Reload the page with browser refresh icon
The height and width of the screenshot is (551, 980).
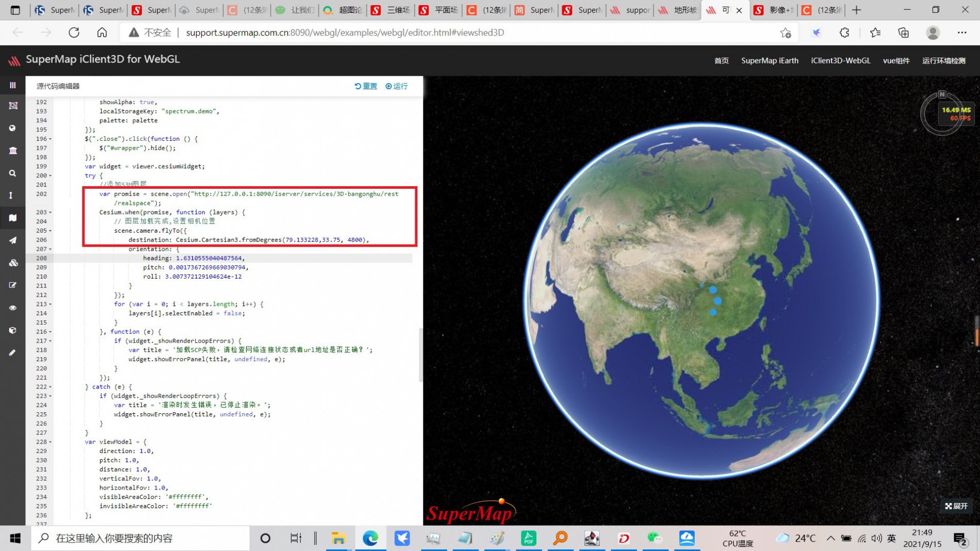(x=74, y=33)
